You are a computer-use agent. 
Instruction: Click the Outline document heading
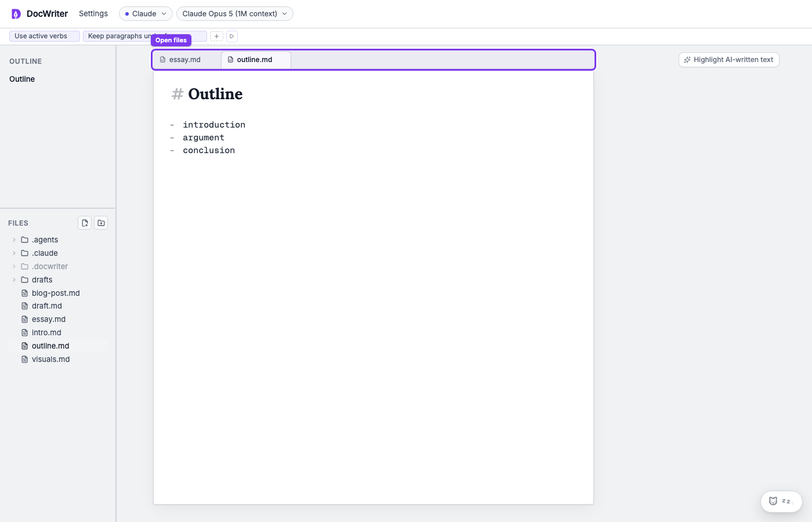[x=215, y=94]
